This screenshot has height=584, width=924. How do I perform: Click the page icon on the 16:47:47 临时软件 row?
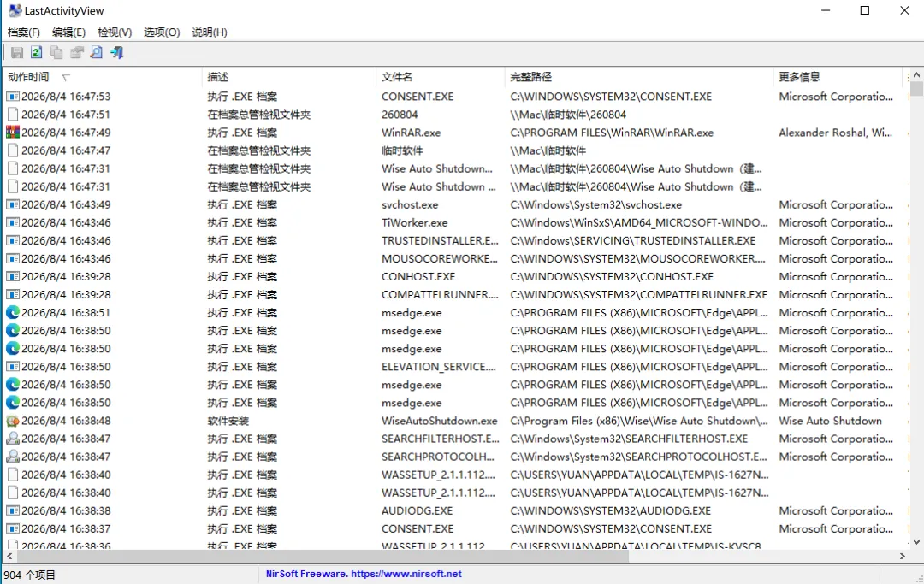coord(12,150)
